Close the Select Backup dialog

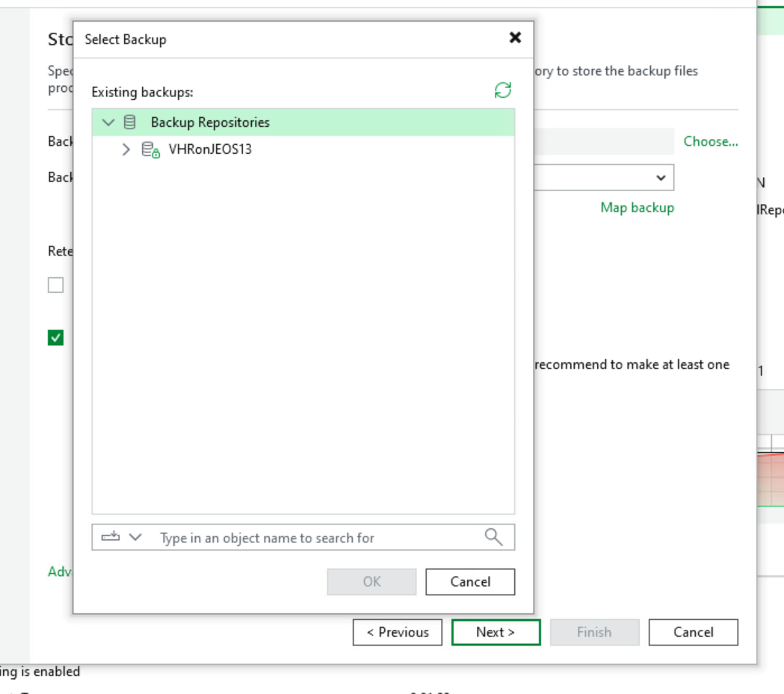515,38
